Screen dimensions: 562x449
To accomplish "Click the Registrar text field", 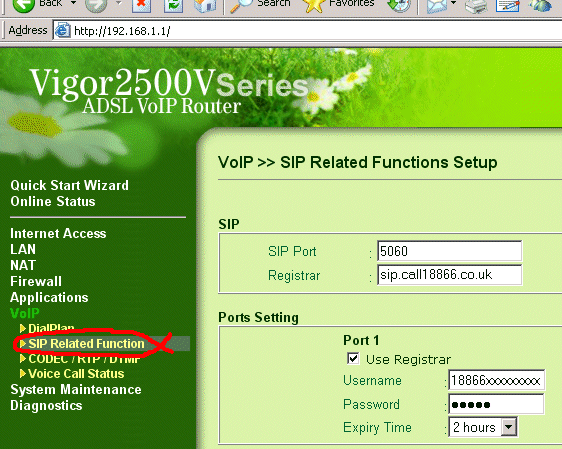I will [449, 275].
